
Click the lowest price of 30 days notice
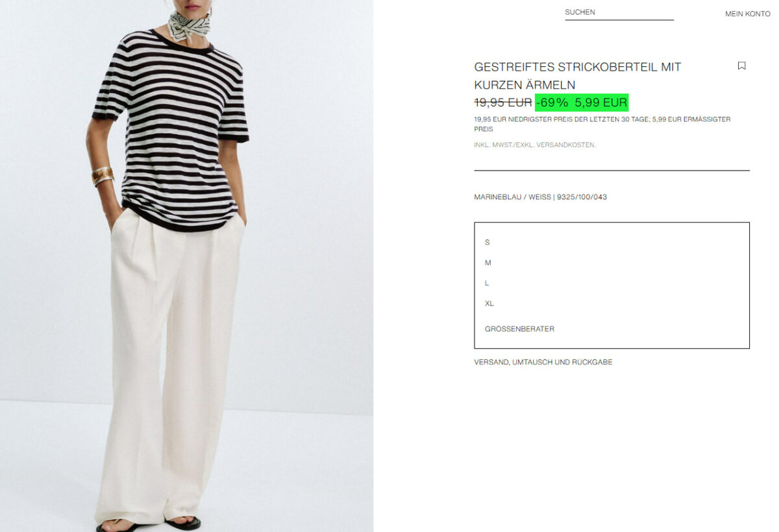602,124
